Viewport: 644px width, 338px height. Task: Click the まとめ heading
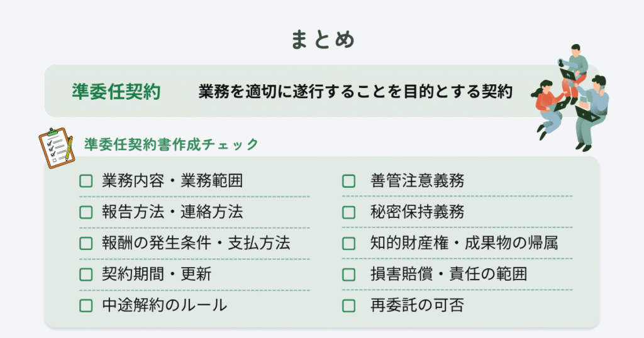[323, 40]
